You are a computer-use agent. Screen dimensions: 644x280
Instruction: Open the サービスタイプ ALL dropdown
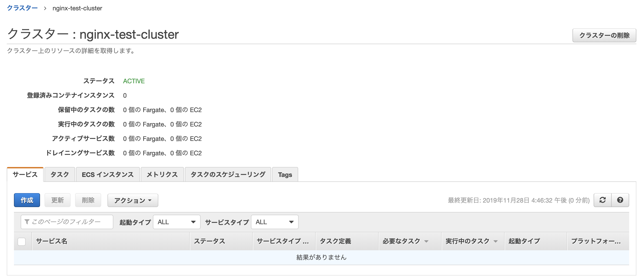tap(275, 222)
